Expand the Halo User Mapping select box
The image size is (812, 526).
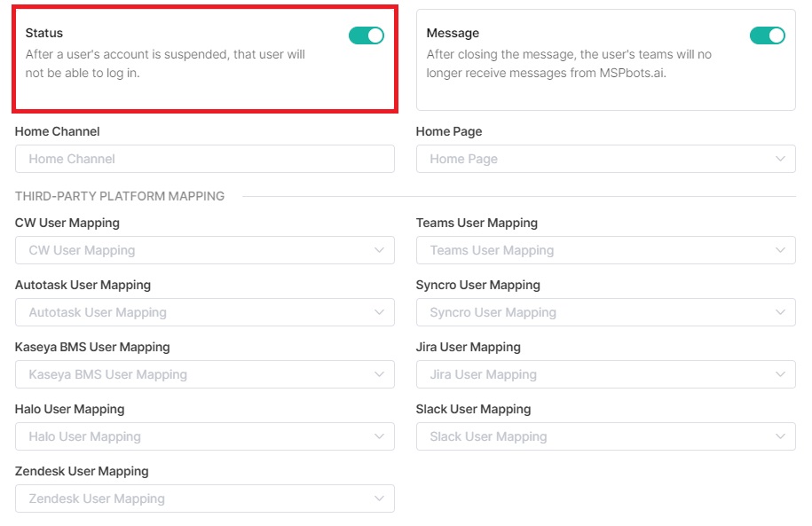click(x=204, y=436)
